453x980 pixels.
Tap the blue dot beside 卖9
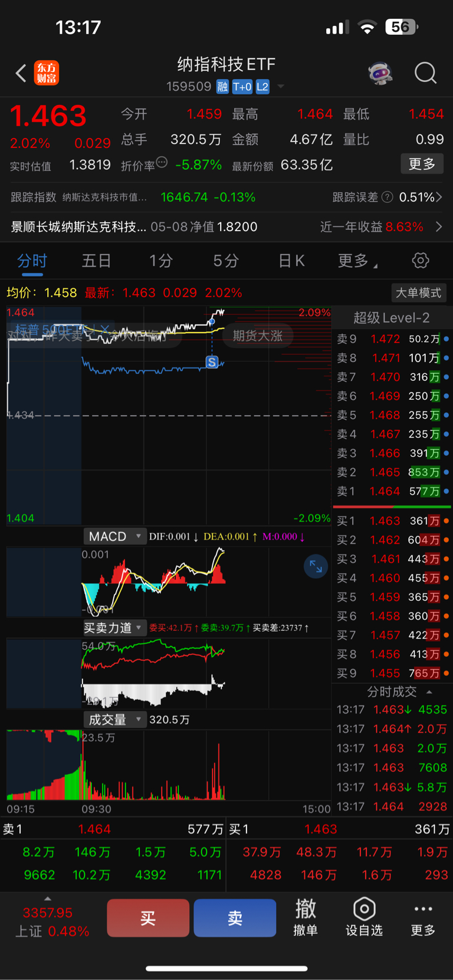(x=447, y=339)
